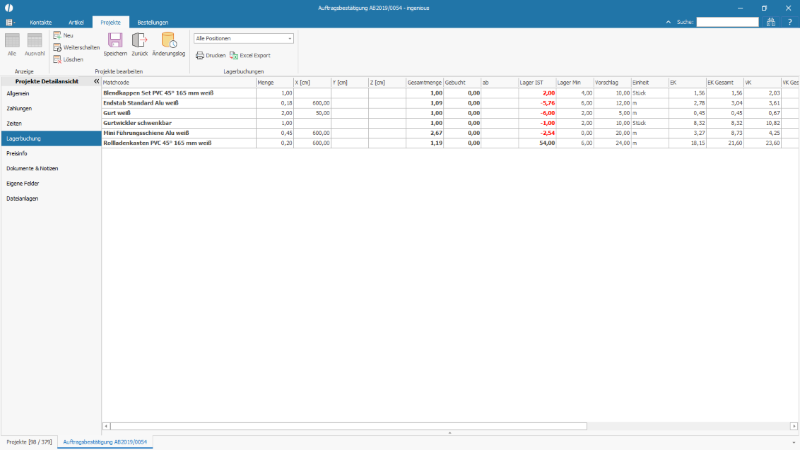Open the Artikel ribbon tab

point(76,22)
